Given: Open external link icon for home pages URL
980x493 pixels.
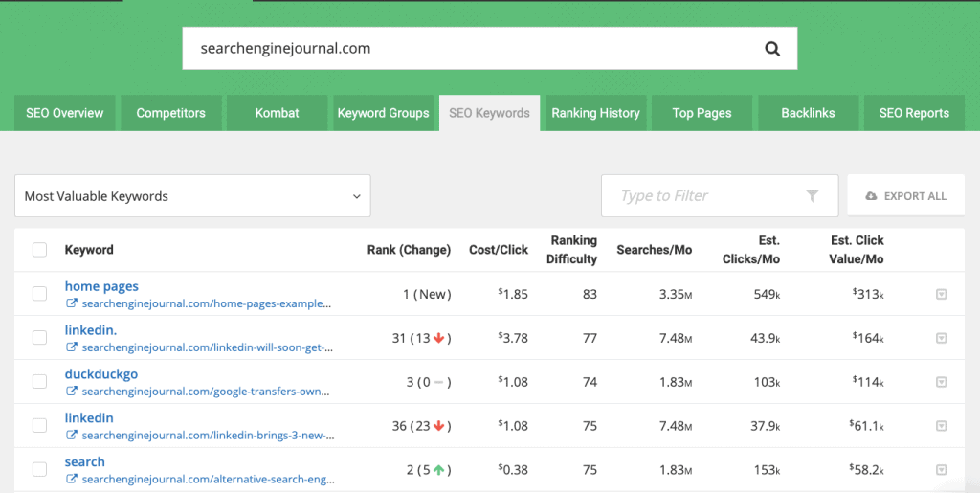Looking at the screenshot, I should (x=72, y=303).
